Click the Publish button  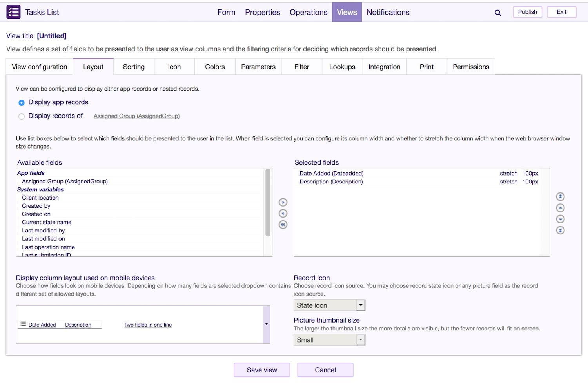tap(528, 12)
